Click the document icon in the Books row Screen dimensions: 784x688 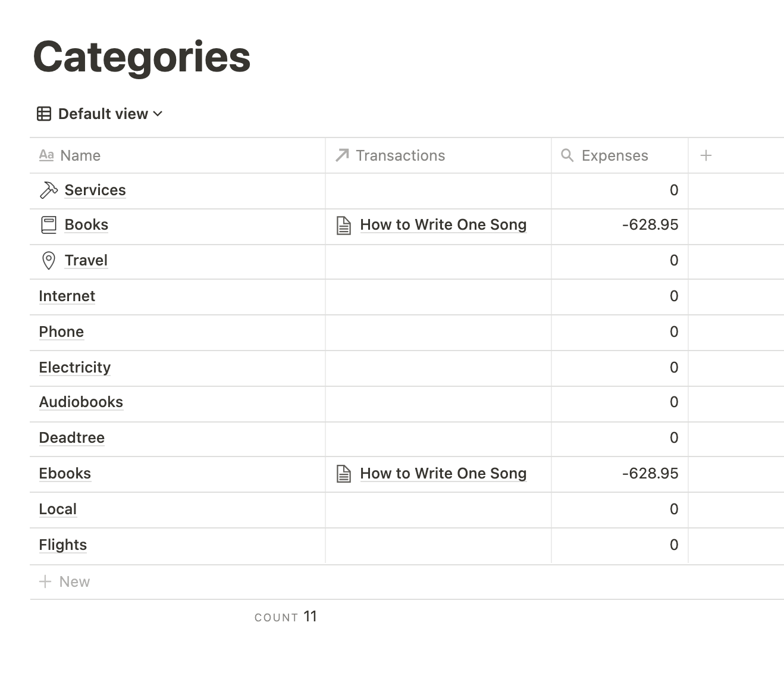pyautogui.click(x=344, y=226)
